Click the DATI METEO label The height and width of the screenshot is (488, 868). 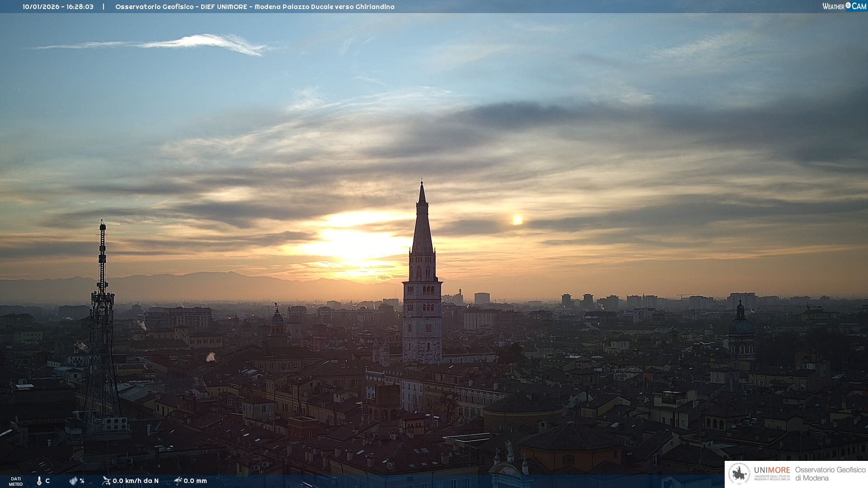[16, 481]
